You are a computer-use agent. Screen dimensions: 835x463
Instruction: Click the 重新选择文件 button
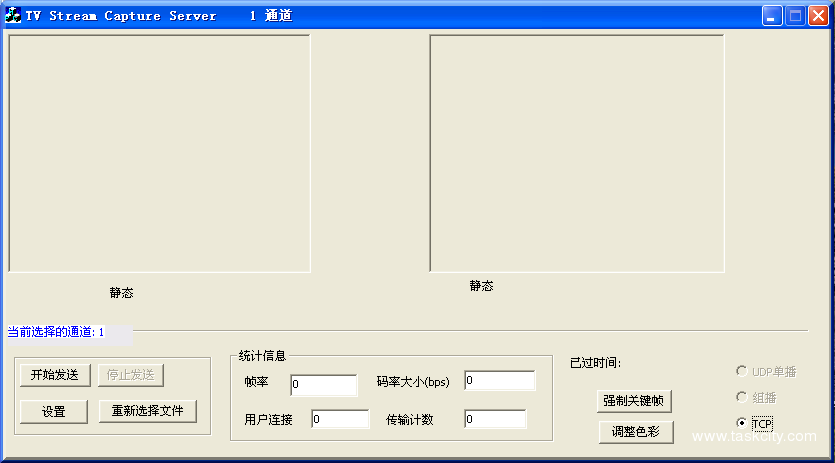point(148,411)
